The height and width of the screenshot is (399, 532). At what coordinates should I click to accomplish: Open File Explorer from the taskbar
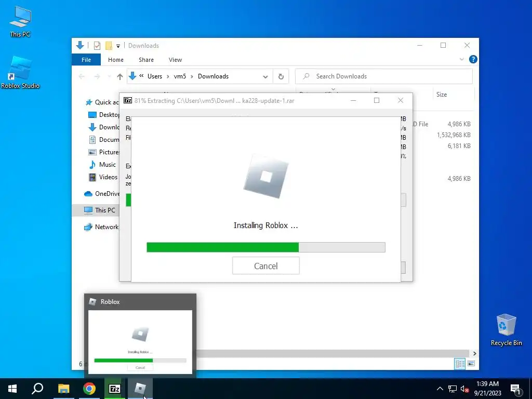[x=63, y=389]
